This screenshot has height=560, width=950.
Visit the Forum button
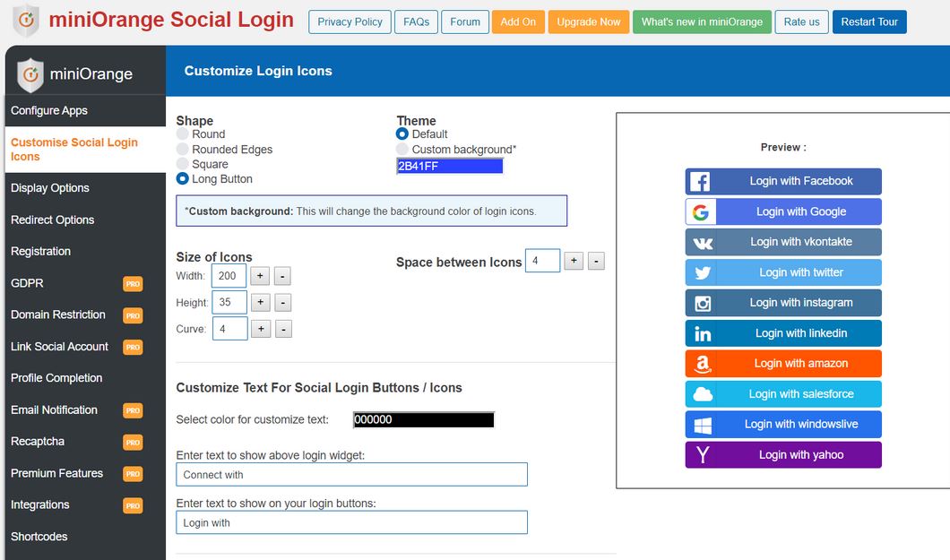point(465,22)
